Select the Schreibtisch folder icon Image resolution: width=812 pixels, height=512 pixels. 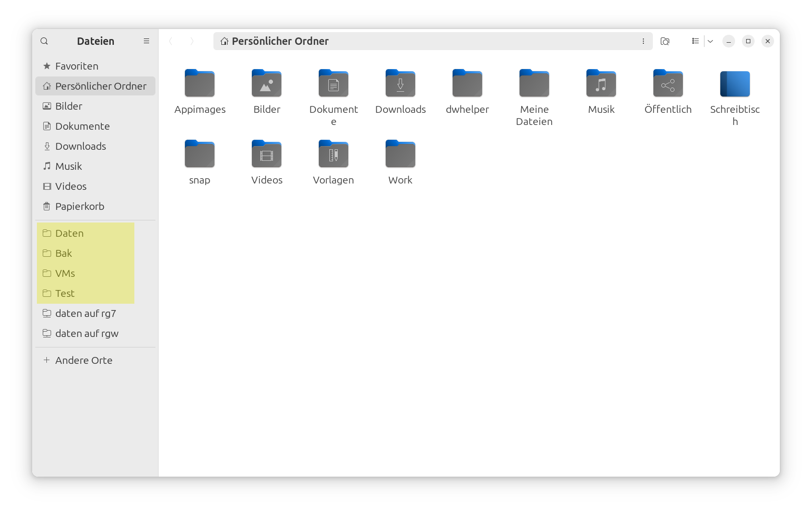point(735,83)
